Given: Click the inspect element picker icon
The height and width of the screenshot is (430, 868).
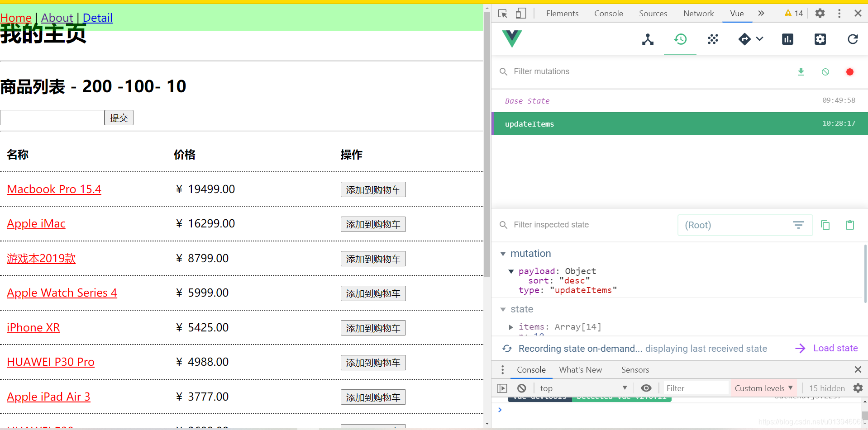Looking at the screenshot, I should (502, 14).
